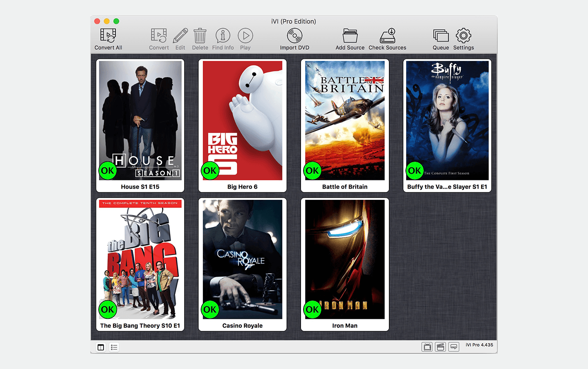The height and width of the screenshot is (369, 588).
Task: Click the title text "Battle of Britain"
Action: (x=345, y=187)
